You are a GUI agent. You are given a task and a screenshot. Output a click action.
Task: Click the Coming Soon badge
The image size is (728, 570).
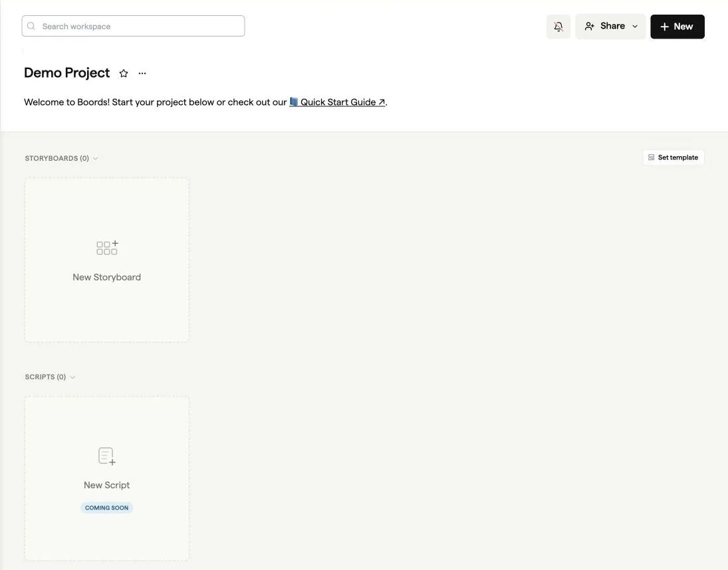click(x=107, y=508)
